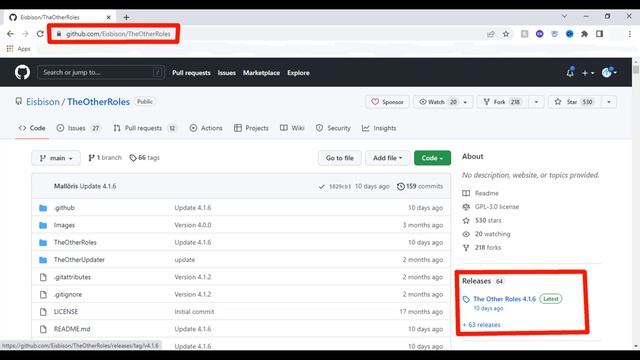
Task: Switch to the Wiki tab
Action: coord(292,128)
